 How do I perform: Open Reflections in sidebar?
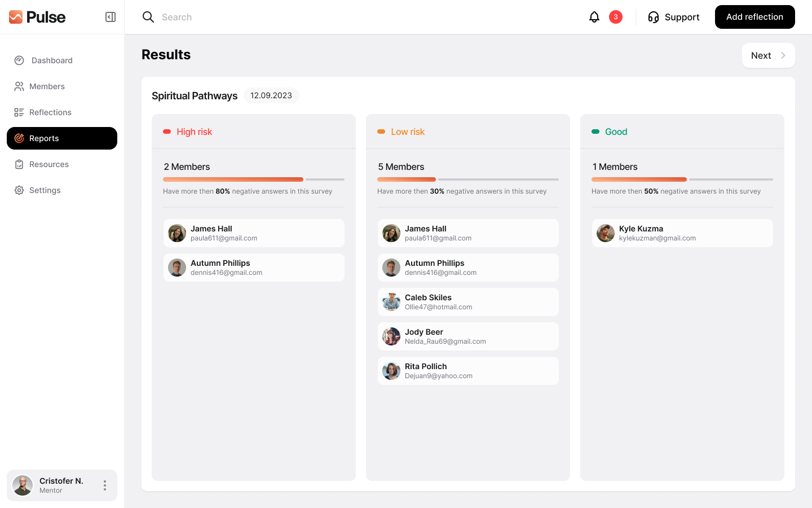pos(50,112)
